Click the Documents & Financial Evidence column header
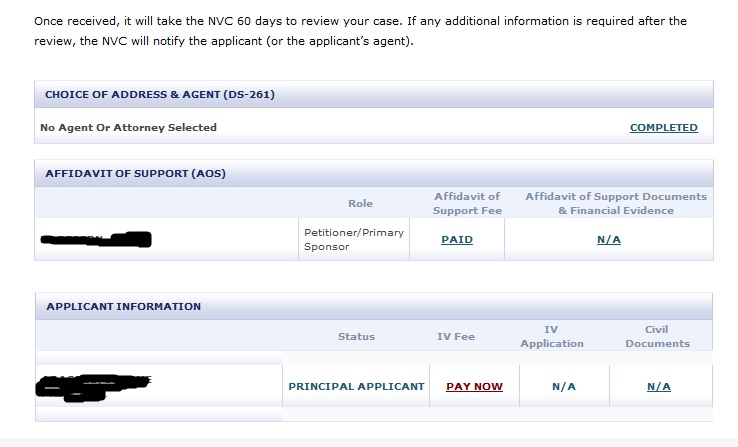Image resolution: width=738 pixels, height=447 pixels. [616, 204]
